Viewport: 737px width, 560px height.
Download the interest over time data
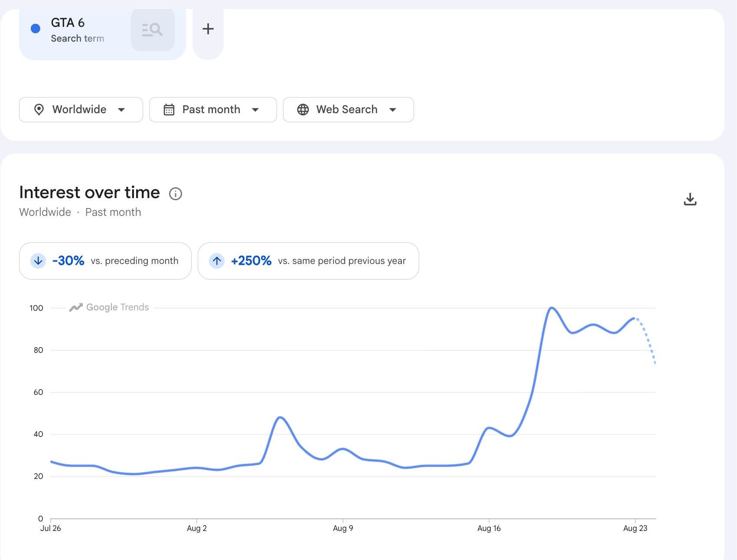click(x=690, y=199)
